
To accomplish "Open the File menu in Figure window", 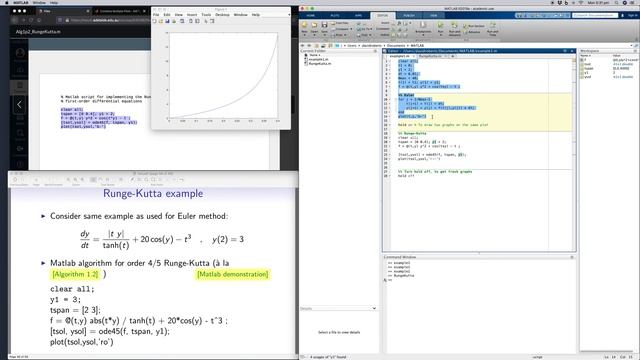I will [x=156, y=15].
